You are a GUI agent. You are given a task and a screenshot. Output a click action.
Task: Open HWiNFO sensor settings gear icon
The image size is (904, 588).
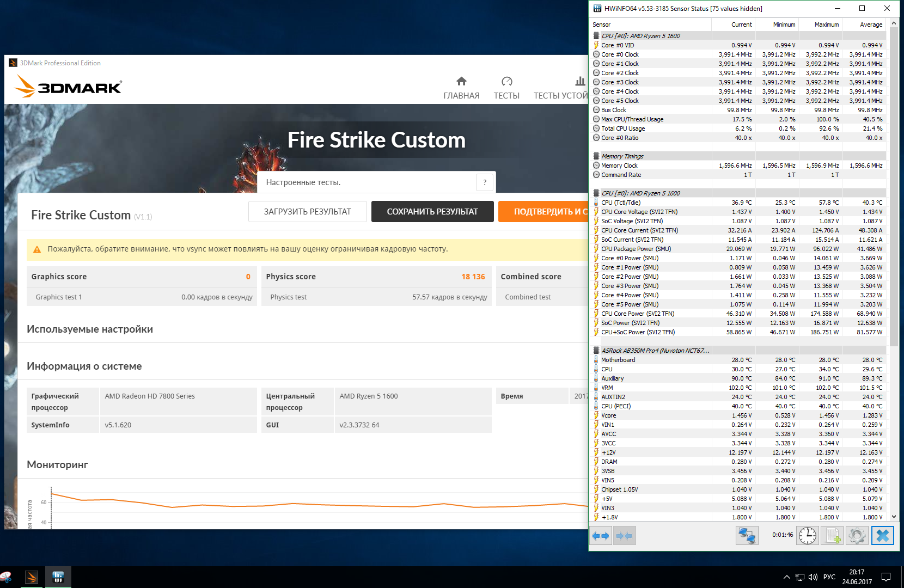point(857,536)
